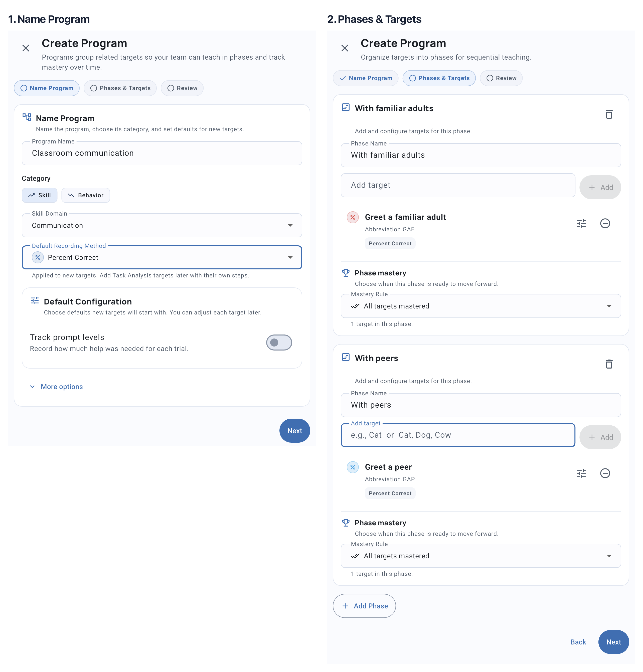Delete the With familiar adults phase
The width and height of the screenshot is (643, 672).
click(x=609, y=114)
